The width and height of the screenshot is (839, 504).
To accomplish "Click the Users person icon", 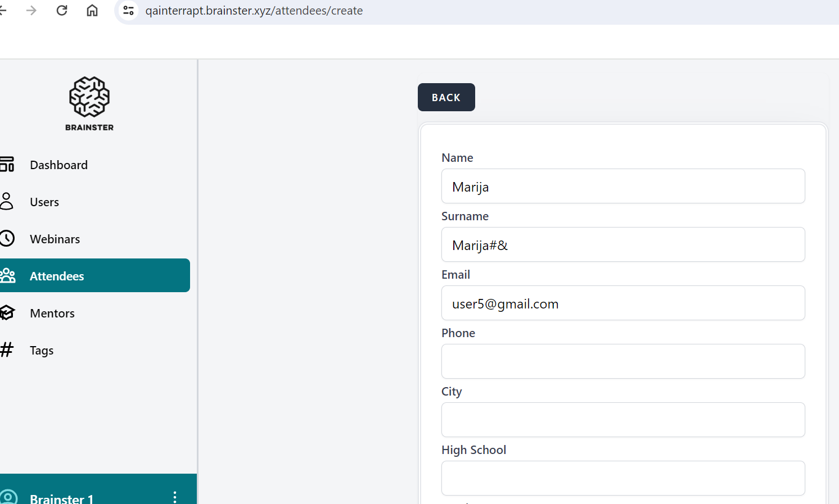I will 7,201.
